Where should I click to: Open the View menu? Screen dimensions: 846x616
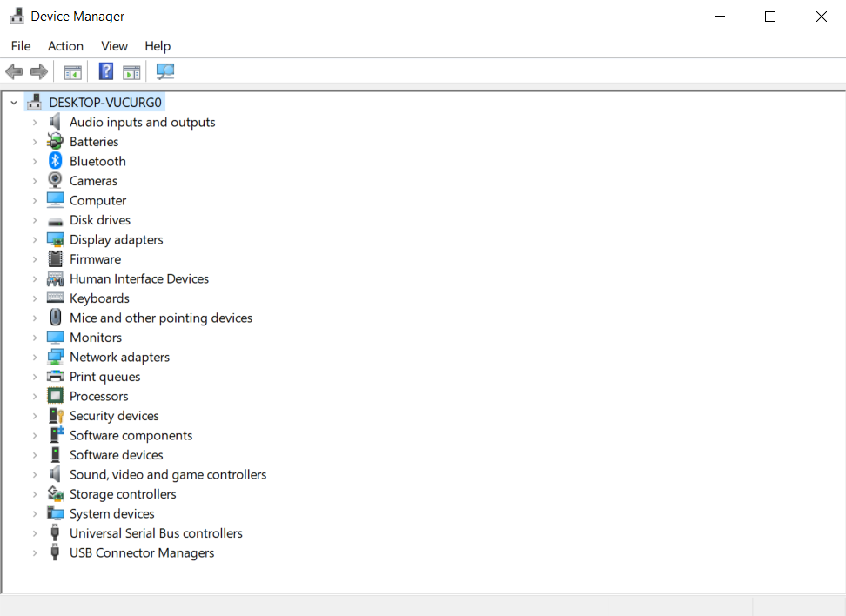(114, 45)
